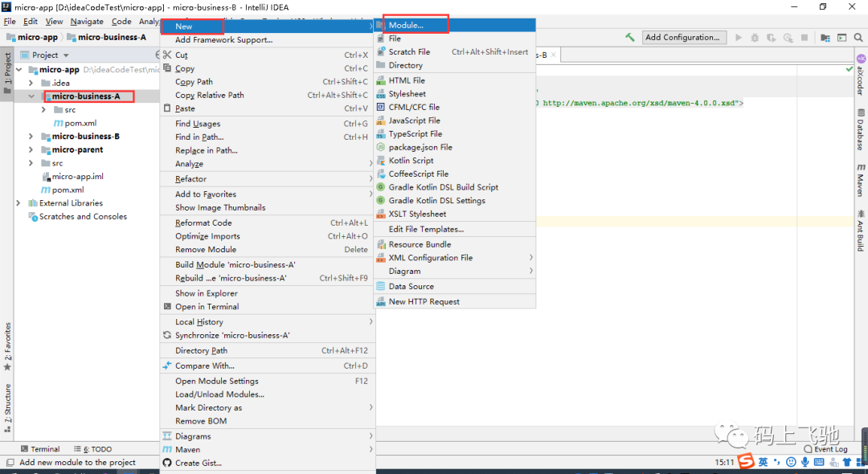Click the Build project hammer icon
The width and height of the screenshot is (868, 474).
pos(630,38)
